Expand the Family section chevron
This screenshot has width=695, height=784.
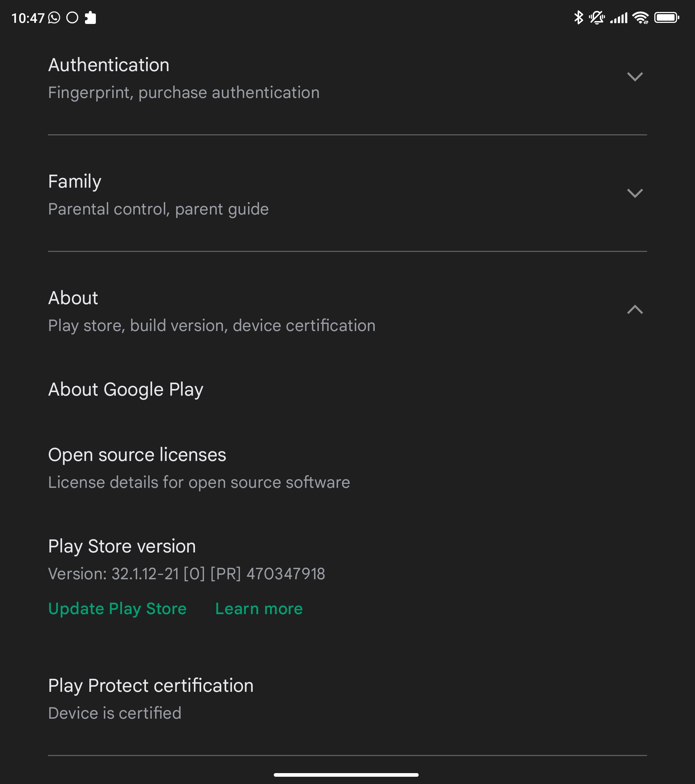pyautogui.click(x=635, y=193)
